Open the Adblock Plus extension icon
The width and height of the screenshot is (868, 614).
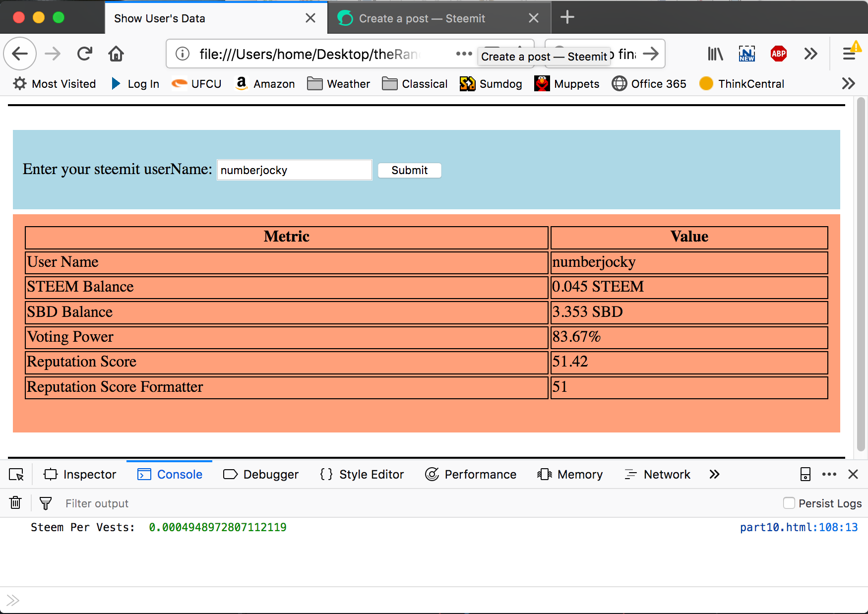(x=779, y=54)
